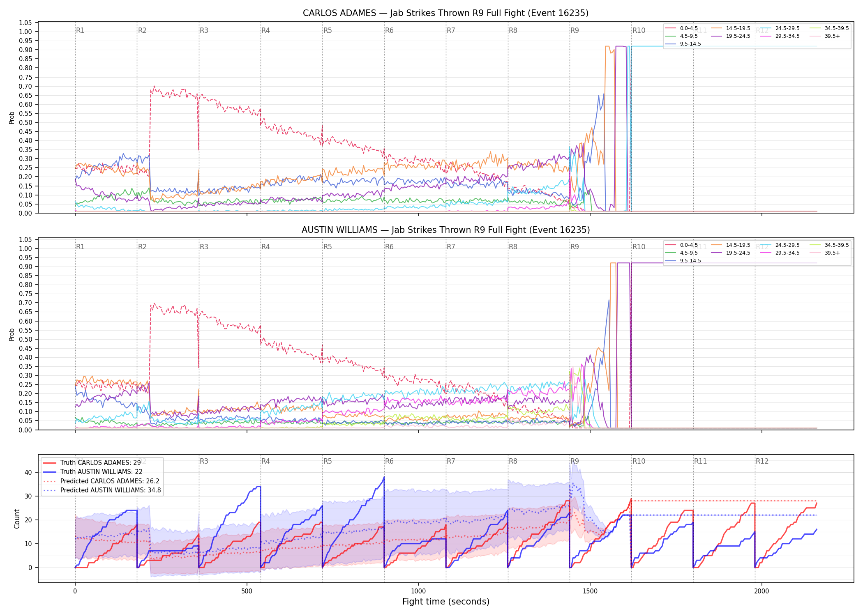This screenshot has width=863, height=616.
Task: Click the AUSTIN WILLIAMS chart title
Action: pyautogui.click(x=445, y=230)
